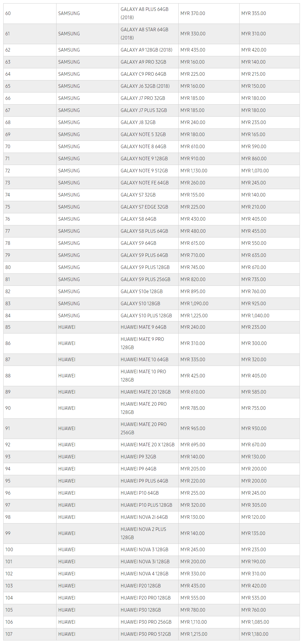Click the HUAWEI P30 PRO 512GB cell
The image size is (304, 644).
pos(146,634)
